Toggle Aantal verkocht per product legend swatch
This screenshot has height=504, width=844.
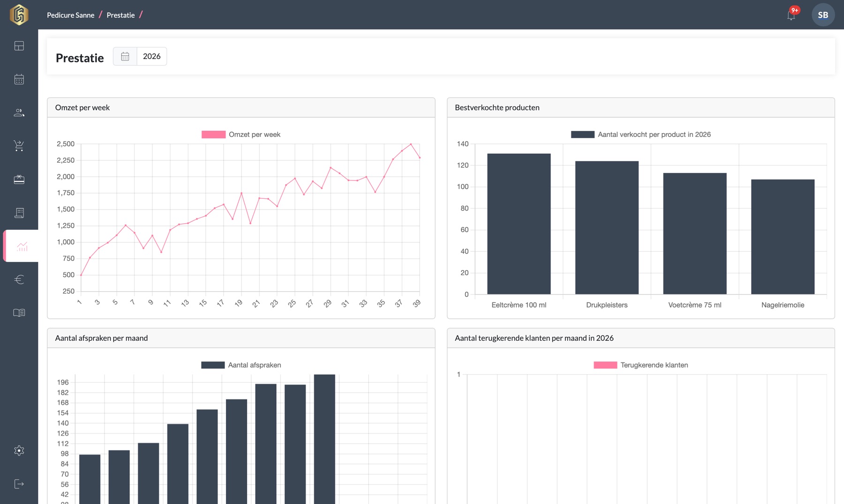(x=582, y=135)
